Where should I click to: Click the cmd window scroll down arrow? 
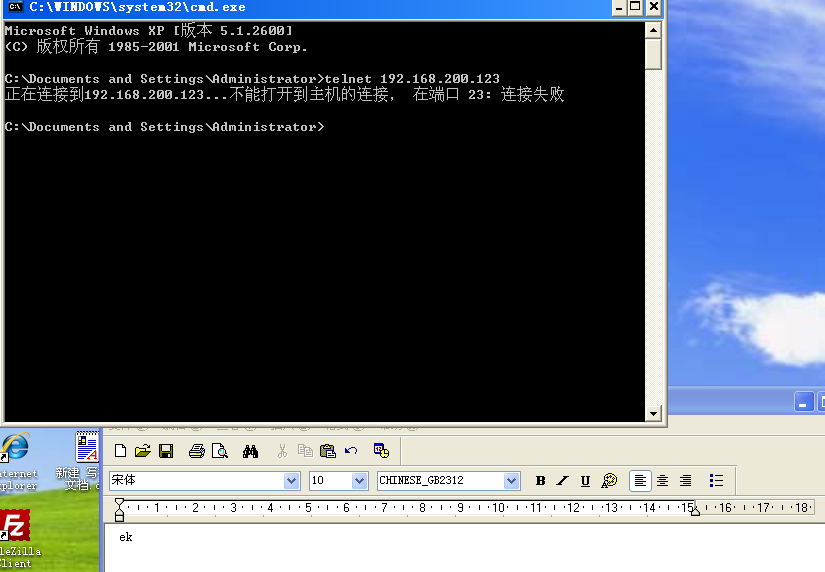[x=653, y=414]
